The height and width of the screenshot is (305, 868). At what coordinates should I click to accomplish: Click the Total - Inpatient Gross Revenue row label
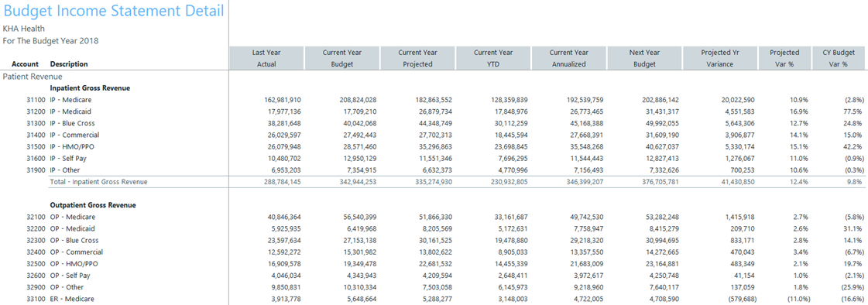point(98,182)
